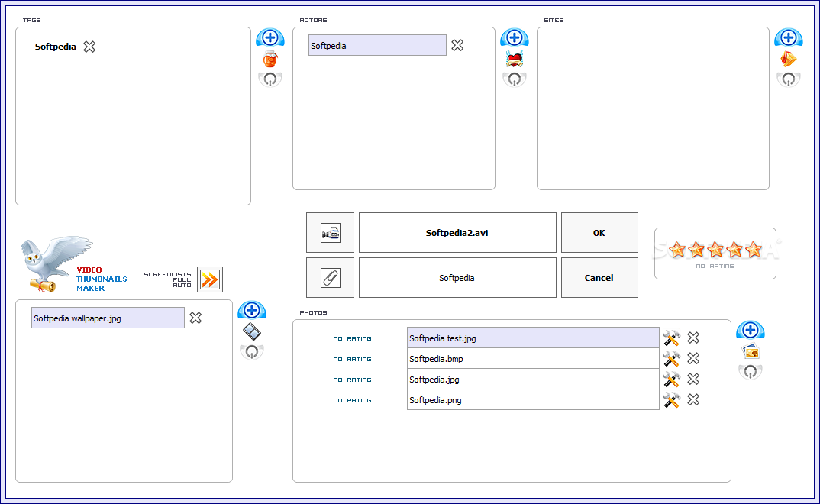The width and height of the screenshot is (820, 504).
Task: Remove Softpedia wallpaper.jpg entry
Action: click(x=195, y=318)
